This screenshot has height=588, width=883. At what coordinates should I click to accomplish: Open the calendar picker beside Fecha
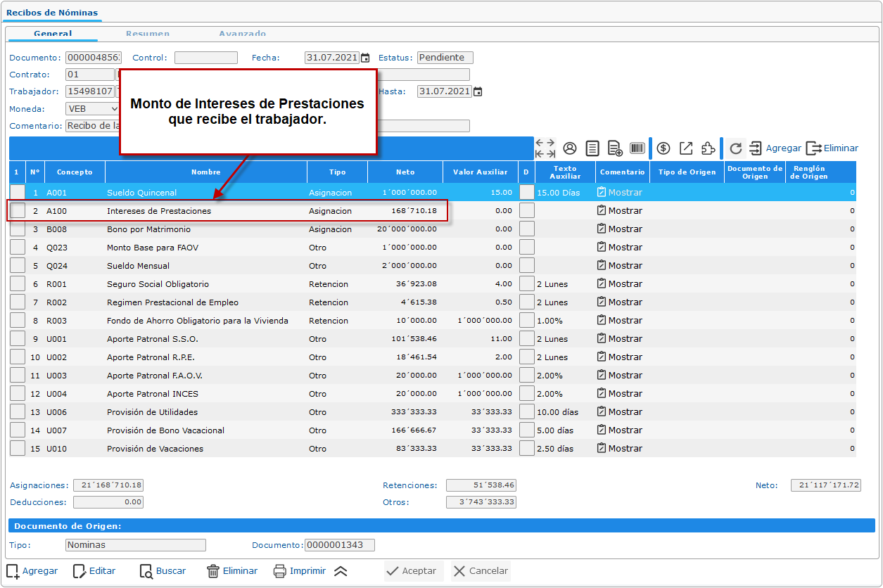[365, 58]
